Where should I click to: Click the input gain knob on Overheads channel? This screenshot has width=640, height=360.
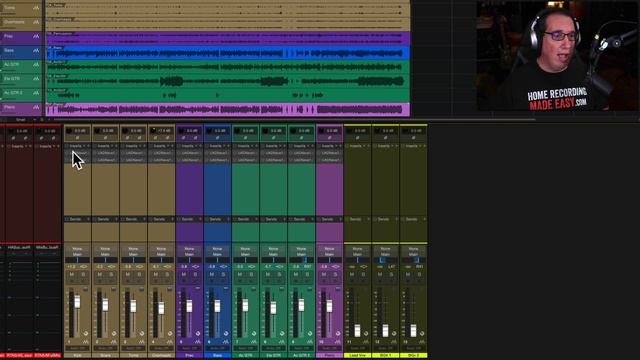pos(153,131)
